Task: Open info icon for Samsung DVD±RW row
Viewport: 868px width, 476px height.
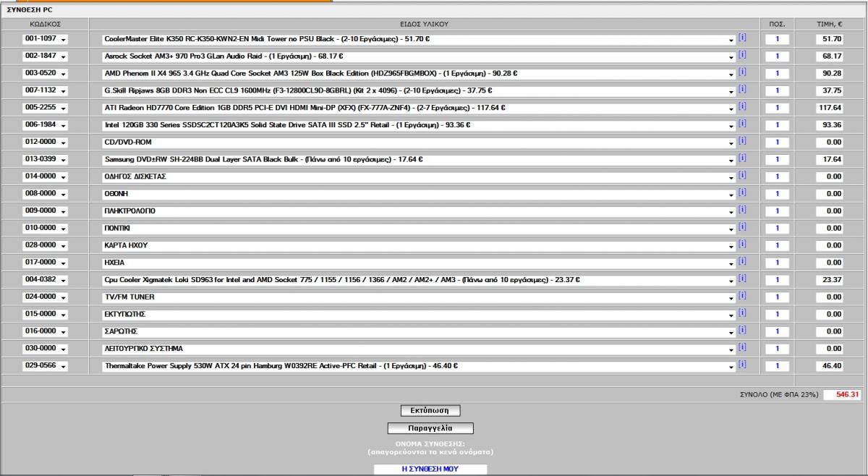Action: click(742, 158)
